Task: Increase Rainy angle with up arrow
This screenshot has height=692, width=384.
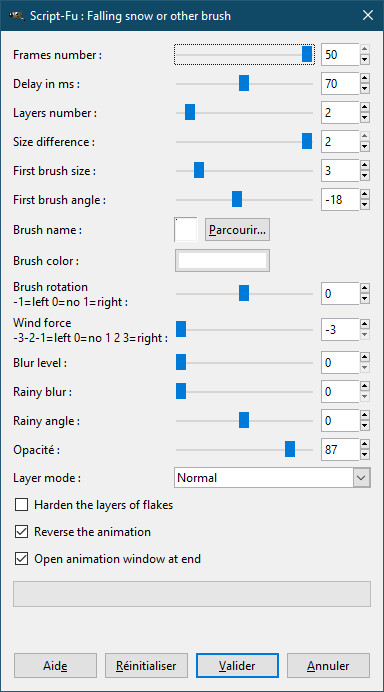Action: point(365,415)
